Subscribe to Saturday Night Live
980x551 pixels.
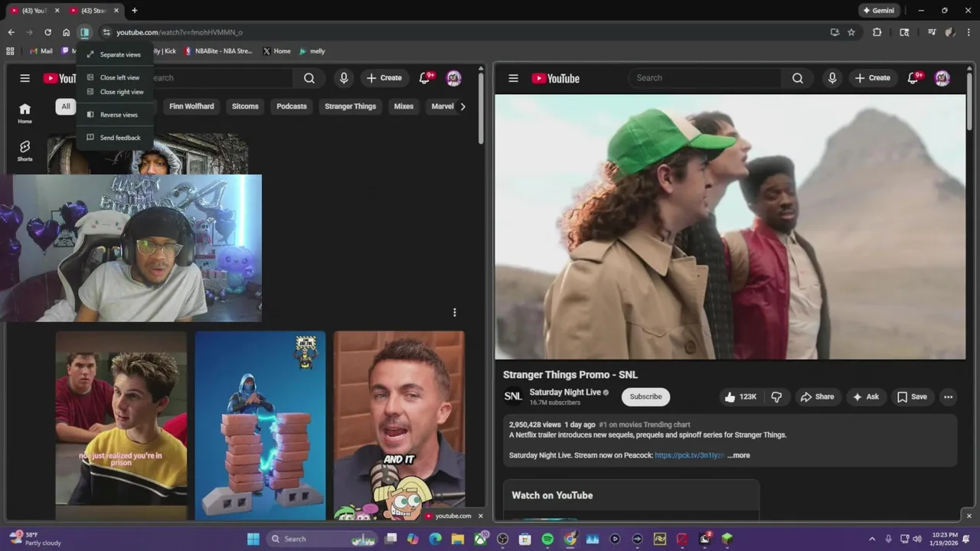tap(645, 396)
